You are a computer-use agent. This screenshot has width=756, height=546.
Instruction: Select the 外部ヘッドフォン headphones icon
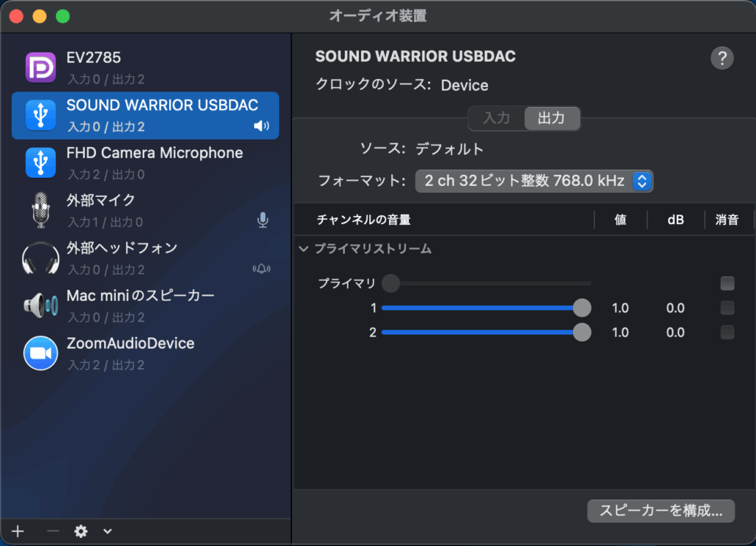(41, 258)
